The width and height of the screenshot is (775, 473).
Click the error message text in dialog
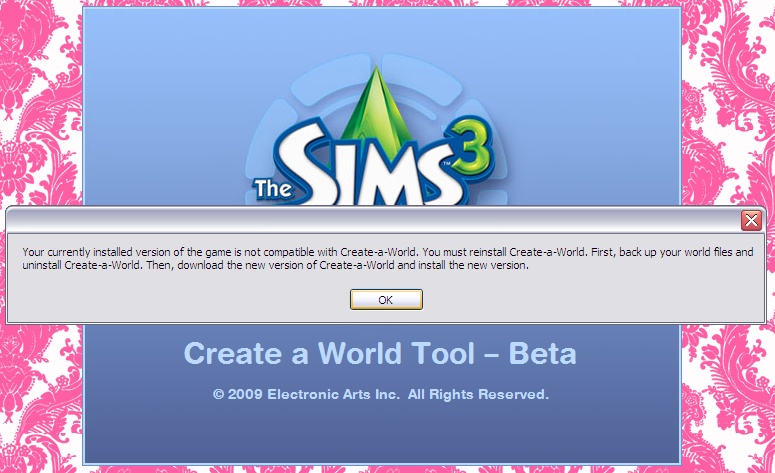tap(388, 258)
